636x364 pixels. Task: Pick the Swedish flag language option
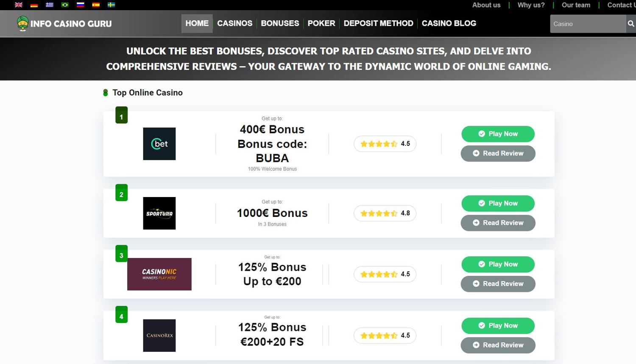(111, 5)
